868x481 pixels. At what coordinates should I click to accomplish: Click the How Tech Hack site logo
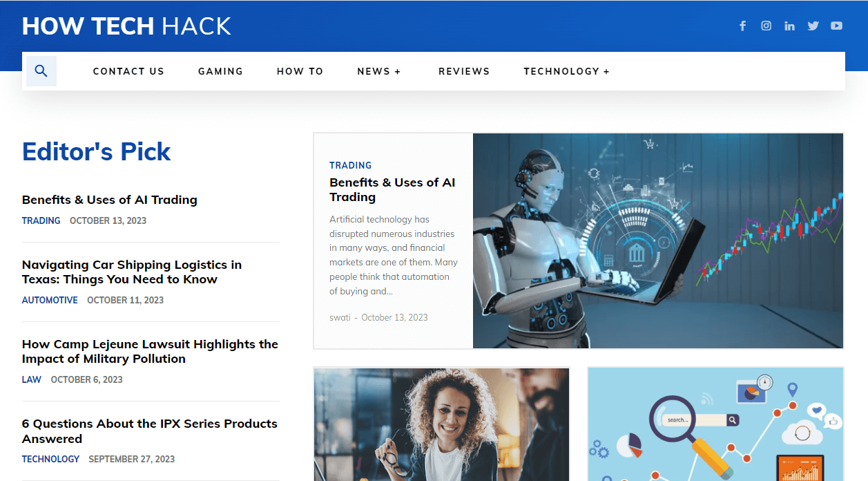point(126,26)
